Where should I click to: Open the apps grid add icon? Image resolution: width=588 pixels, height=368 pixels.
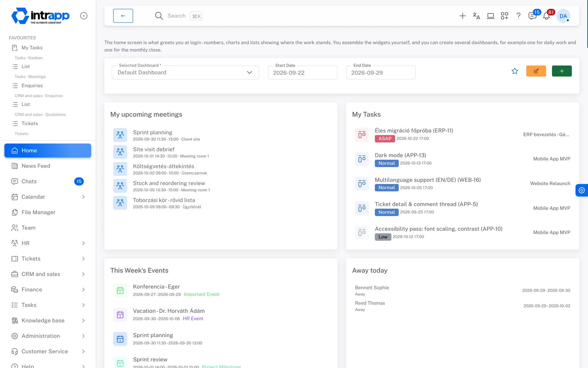[505, 16]
